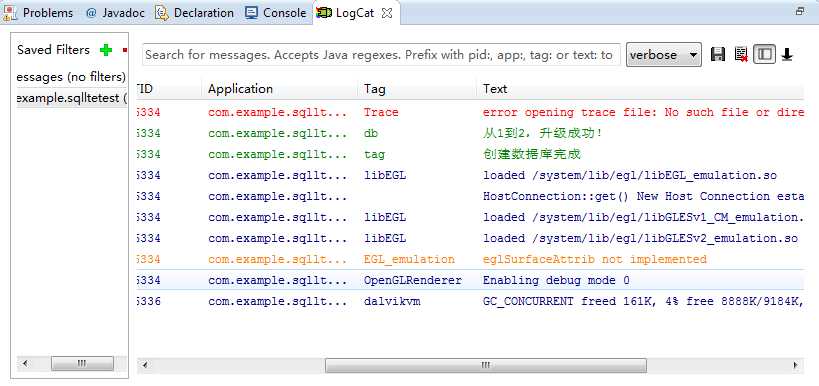Click the EGL_emulation tag cell
The width and height of the screenshot is (819, 386).
tap(409, 259)
